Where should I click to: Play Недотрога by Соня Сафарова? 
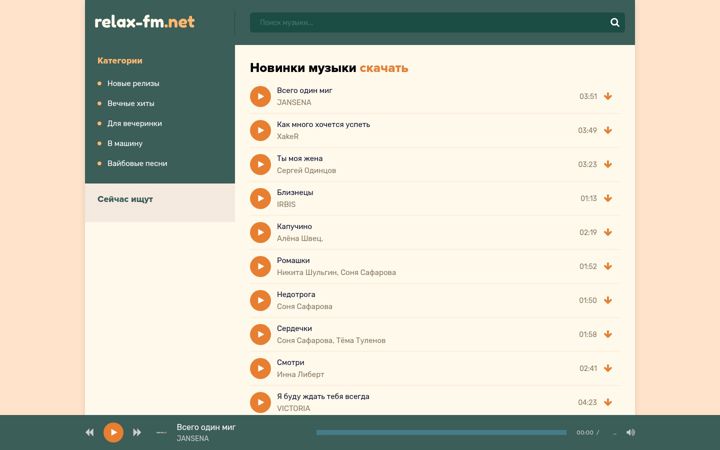260,300
